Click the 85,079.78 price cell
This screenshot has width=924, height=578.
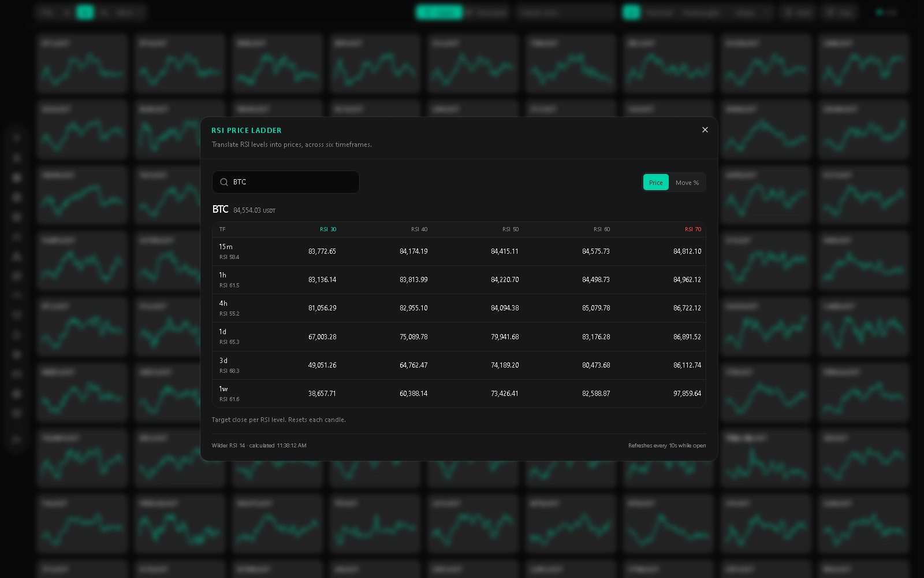click(x=596, y=308)
